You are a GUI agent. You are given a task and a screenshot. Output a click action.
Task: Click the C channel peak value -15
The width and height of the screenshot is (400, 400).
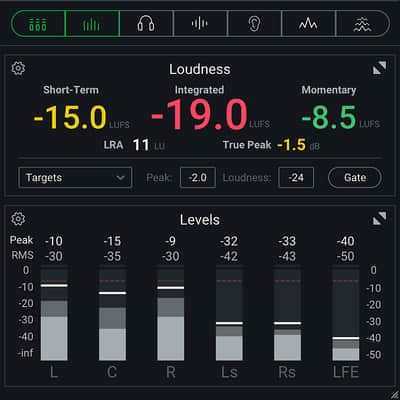(112, 241)
